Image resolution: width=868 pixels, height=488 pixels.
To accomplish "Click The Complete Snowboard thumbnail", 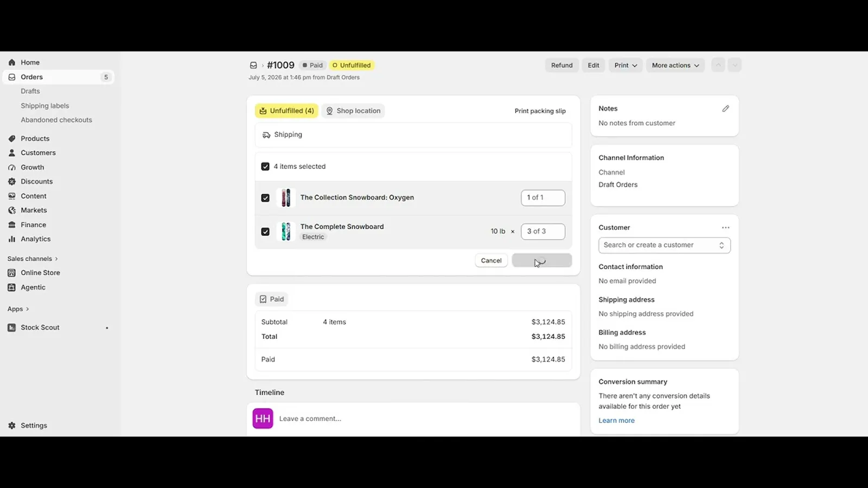I will pyautogui.click(x=286, y=232).
